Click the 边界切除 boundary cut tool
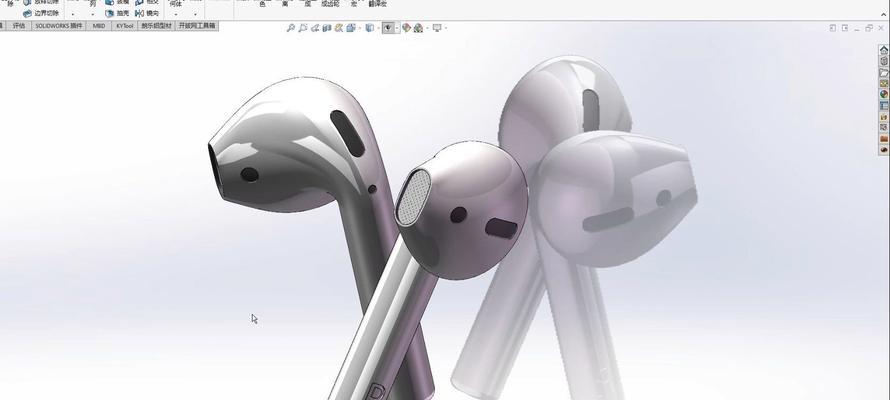The image size is (890, 400). (x=41, y=13)
